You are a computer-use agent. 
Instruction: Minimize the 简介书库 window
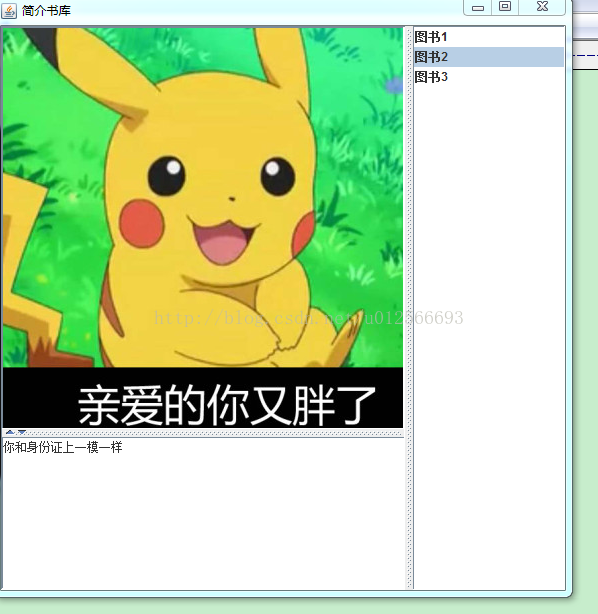pyautogui.click(x=478, y=7)
